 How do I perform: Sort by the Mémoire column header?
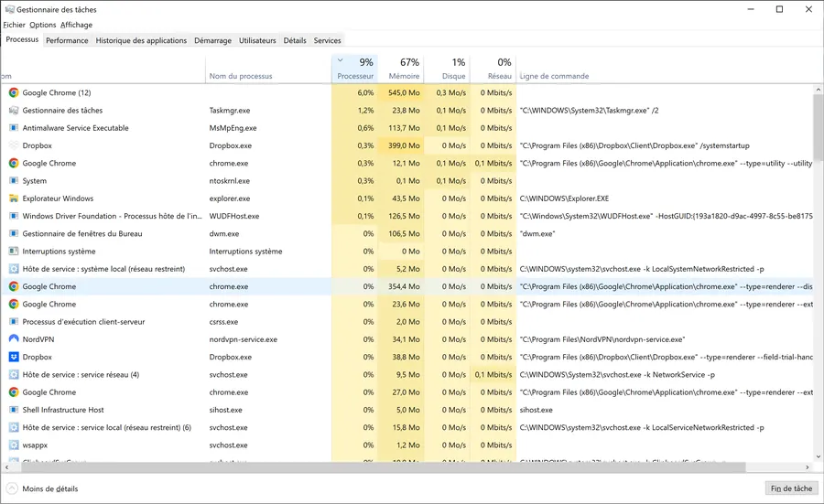click(x=401, y=69)
